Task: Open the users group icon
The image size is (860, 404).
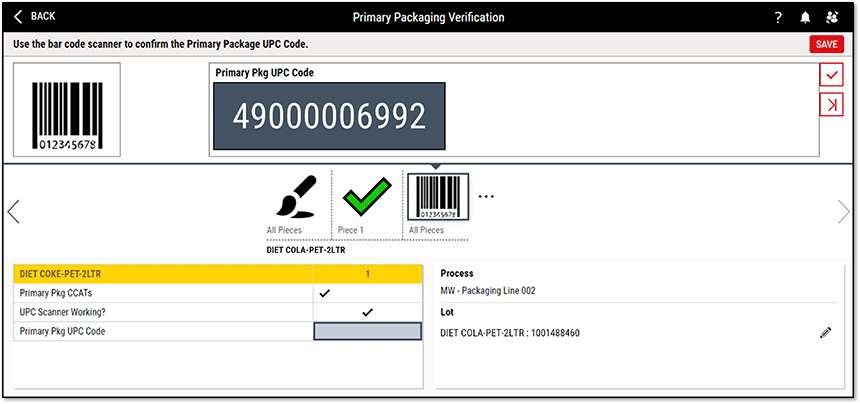Action: tap(832, 18)
